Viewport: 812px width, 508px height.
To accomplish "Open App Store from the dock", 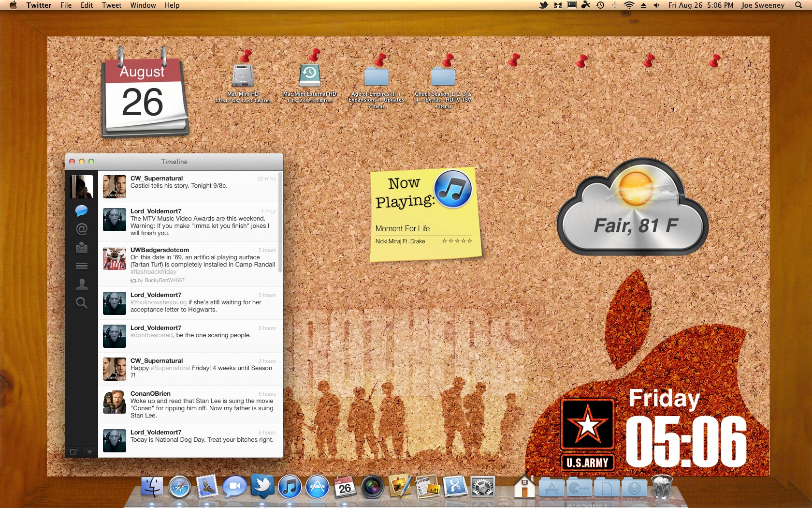I will coord(318,487).
